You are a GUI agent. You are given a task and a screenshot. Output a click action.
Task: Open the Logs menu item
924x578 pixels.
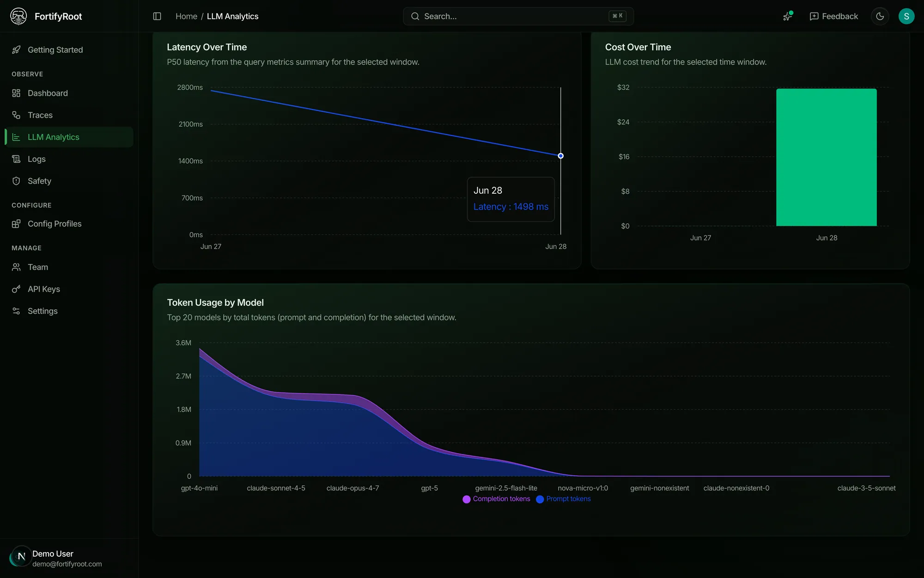69,159
